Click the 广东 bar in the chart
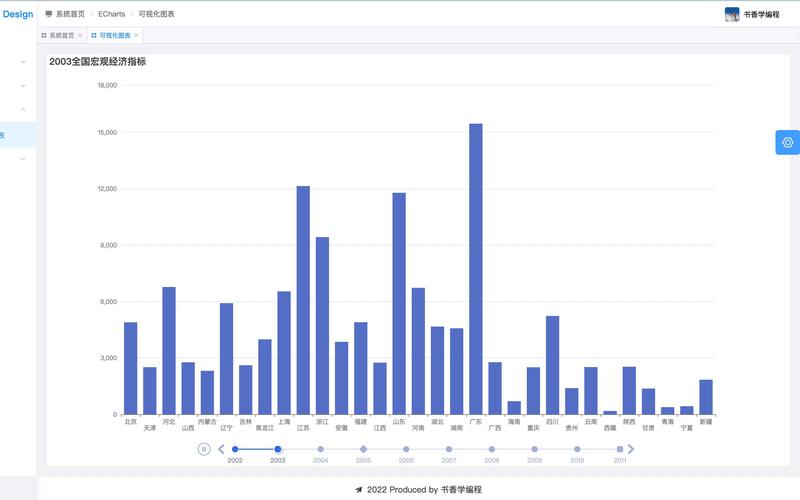The height and width of the screenshot is (500, 800). 476,268
